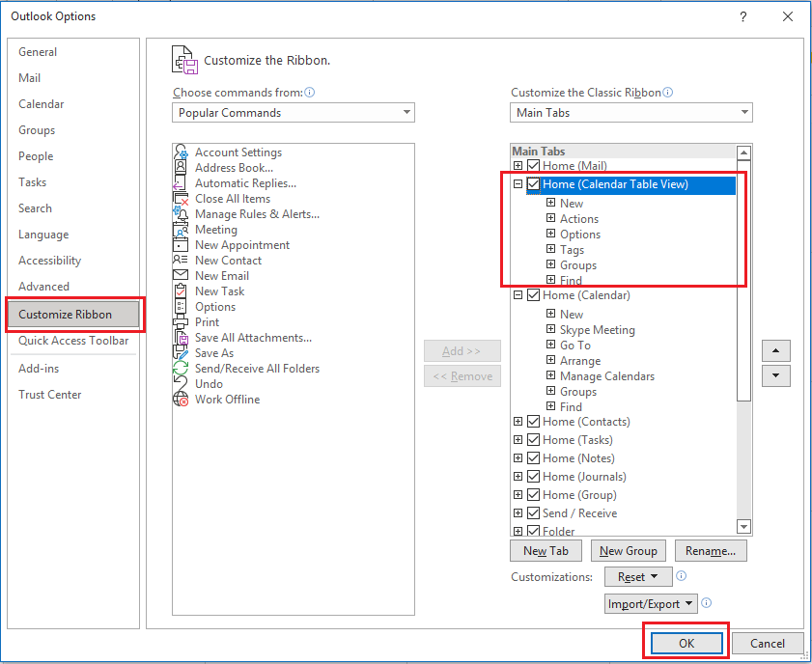Image resolution: width=812 pixels, height=664 pixels.
Task: Click the Send/Receive All Folders icon
Action: [x=181, y=369]
